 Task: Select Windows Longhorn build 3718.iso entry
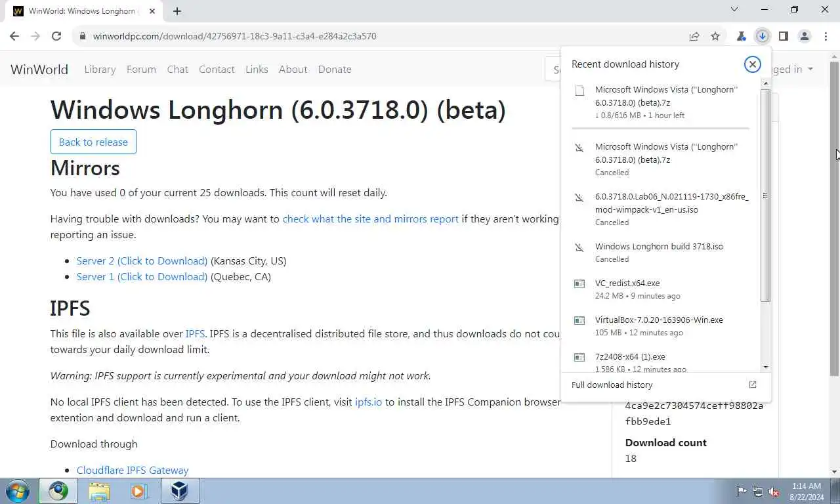661,253
